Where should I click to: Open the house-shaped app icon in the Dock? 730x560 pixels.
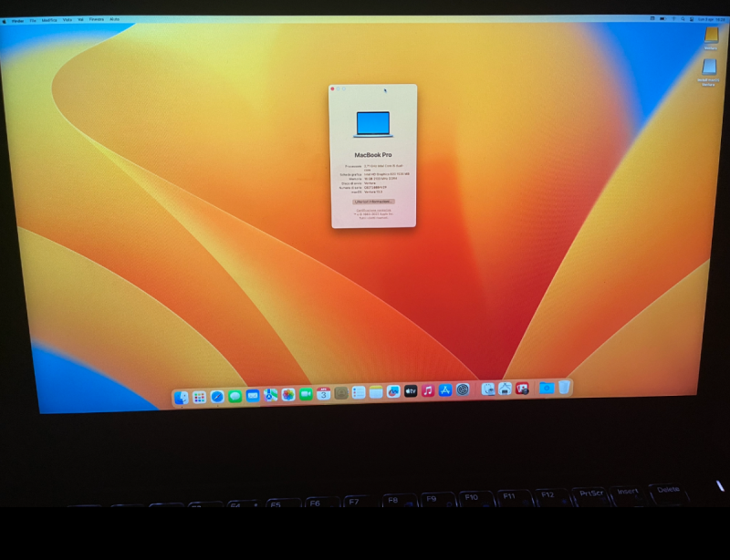click(x=506, y=389)
